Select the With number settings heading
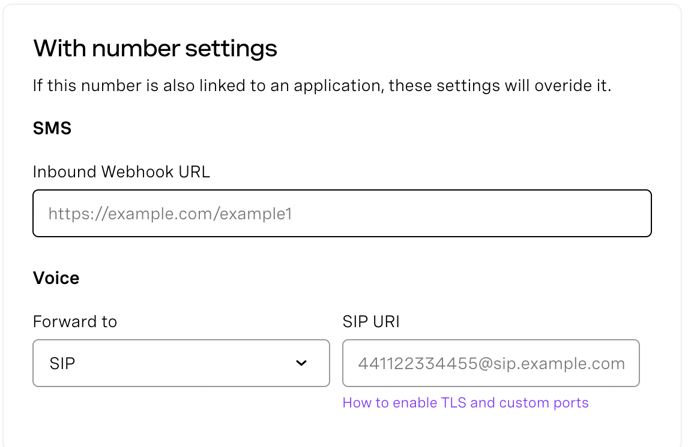Viewport: 688px width, 447px height. (x=155, y=48)
